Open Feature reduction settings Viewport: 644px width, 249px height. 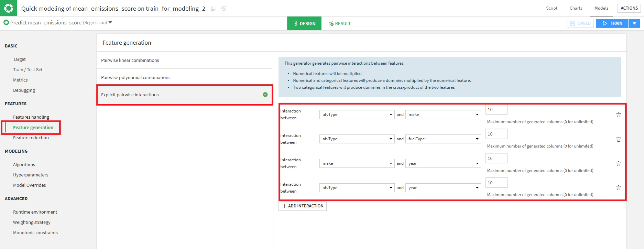tap(31, 138)
